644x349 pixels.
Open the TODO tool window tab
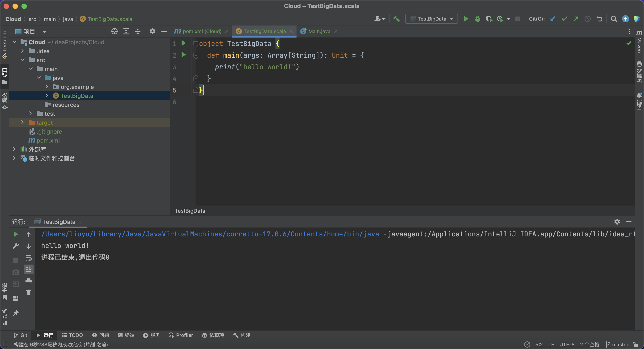tap(72, 335)
